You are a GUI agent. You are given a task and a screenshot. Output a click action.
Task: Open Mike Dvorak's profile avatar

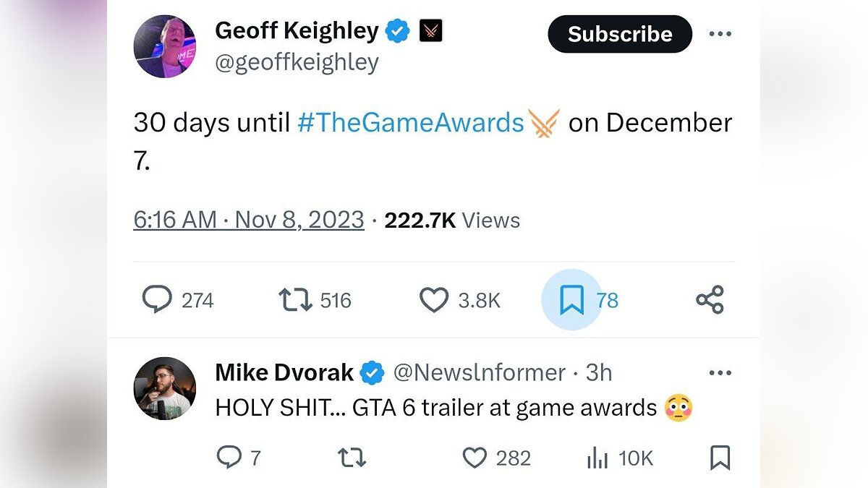165,388
